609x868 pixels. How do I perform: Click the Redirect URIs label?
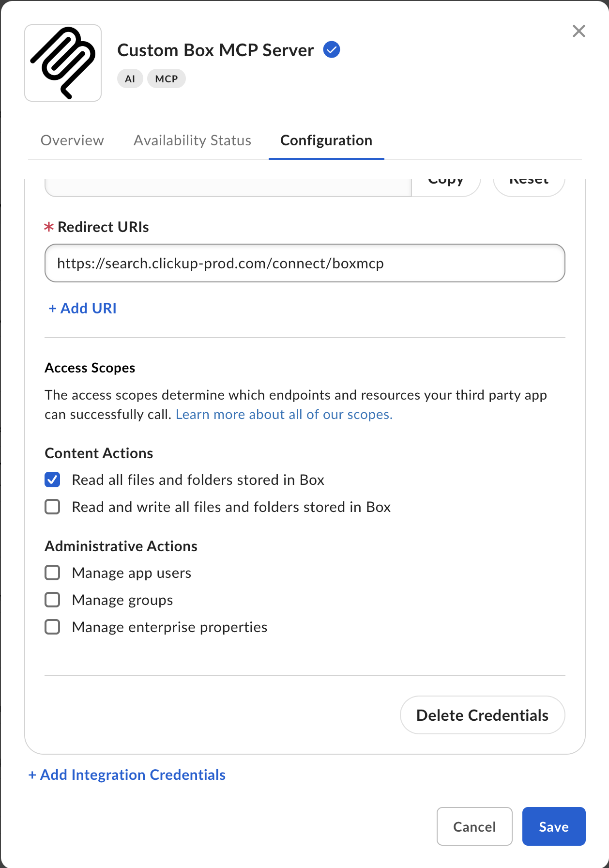coord(103,227)
